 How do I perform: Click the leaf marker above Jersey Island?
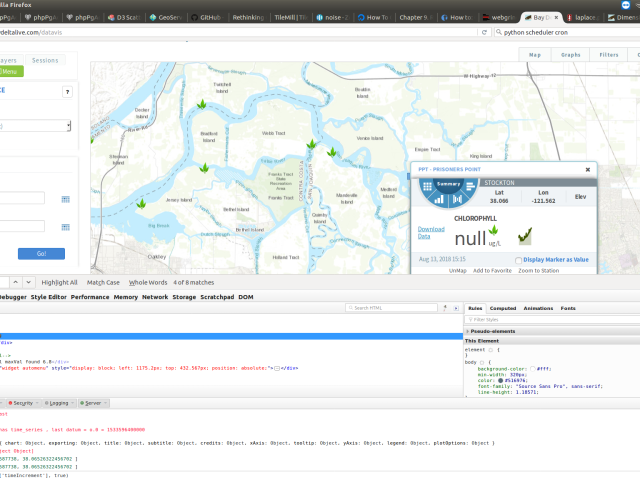click(204, 168)
